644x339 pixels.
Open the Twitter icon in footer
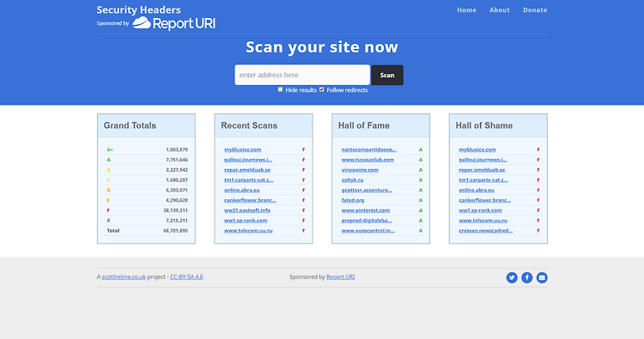click(512, 278)
